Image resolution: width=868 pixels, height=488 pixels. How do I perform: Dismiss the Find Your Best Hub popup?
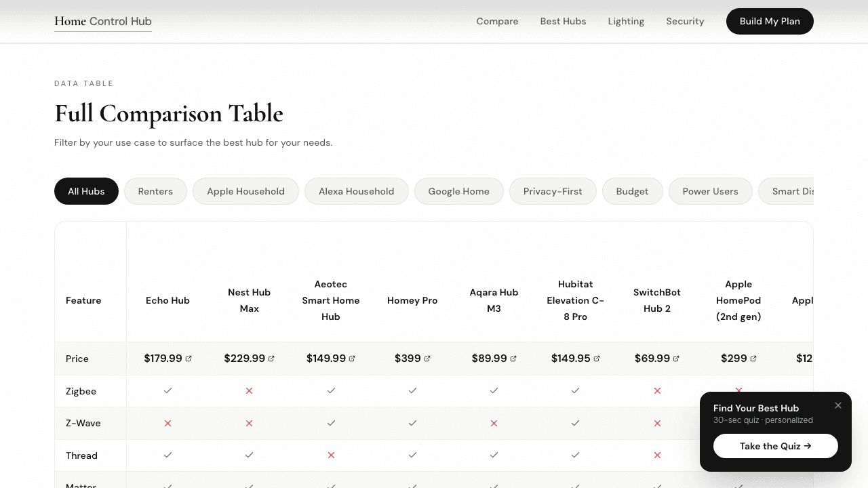(x=838, y=405)
